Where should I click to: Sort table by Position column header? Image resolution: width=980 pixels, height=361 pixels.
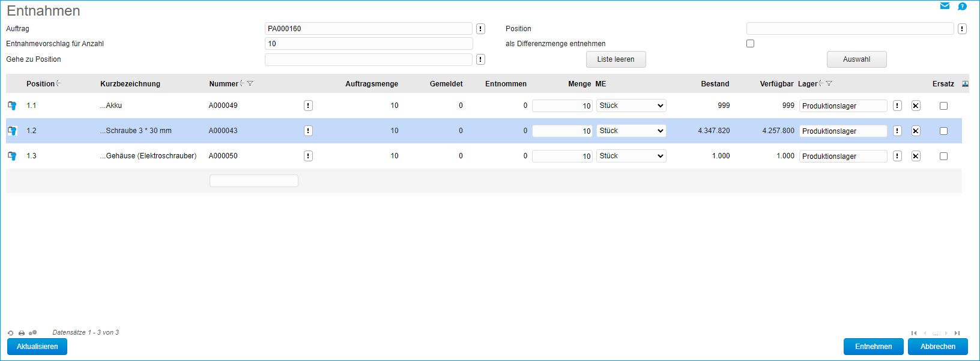40,84
